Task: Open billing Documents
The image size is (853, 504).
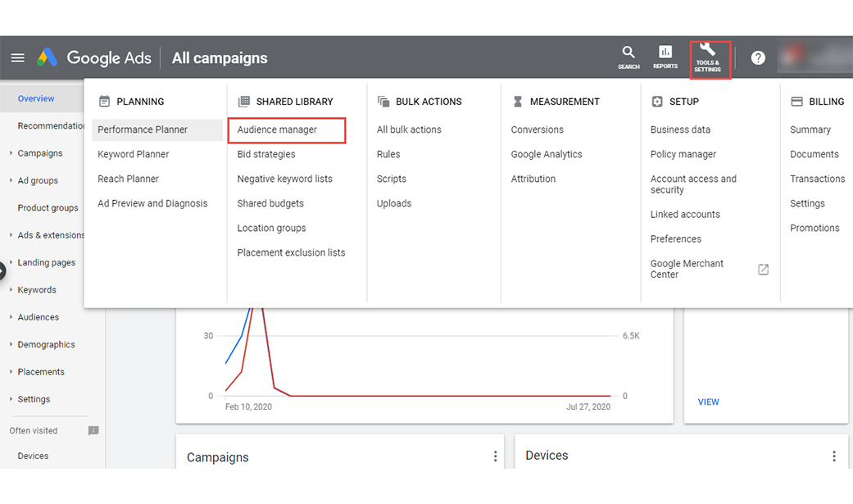Action: coord(814,154)
